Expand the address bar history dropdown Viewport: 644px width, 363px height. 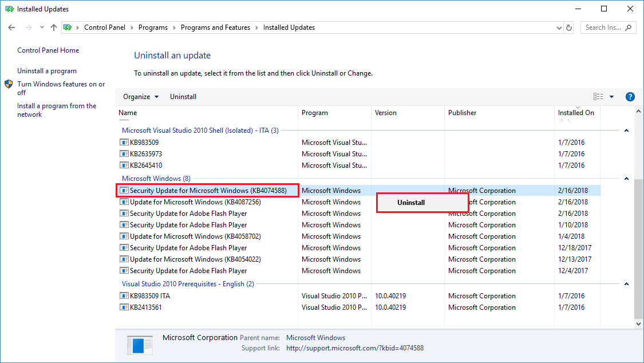pyautogui.click(x=559, y=27)
